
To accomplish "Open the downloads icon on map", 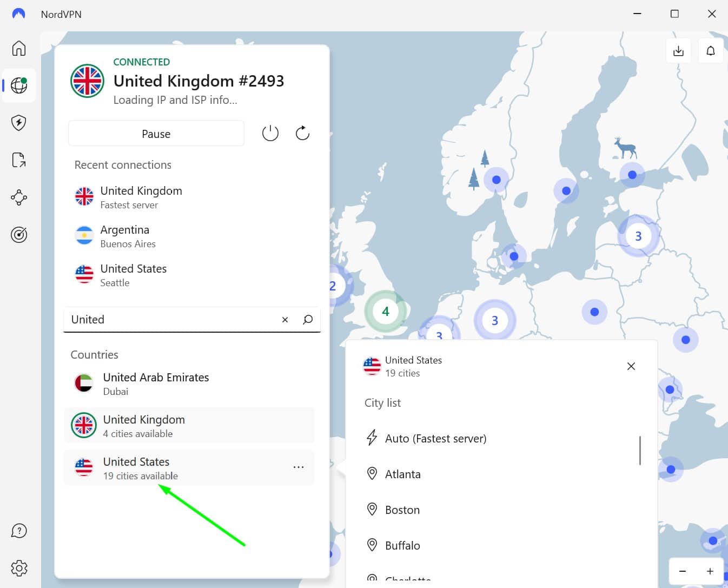I will [678, 51].
